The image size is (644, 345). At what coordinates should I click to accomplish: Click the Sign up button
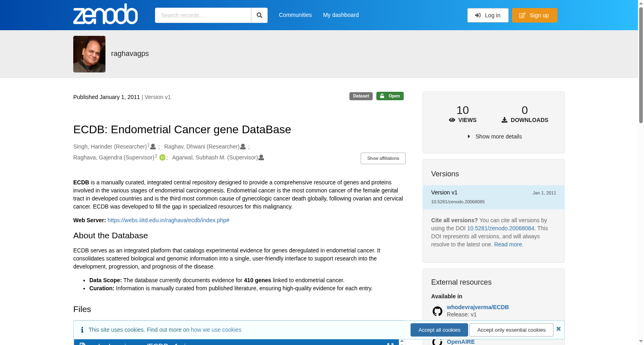[535, 15]
